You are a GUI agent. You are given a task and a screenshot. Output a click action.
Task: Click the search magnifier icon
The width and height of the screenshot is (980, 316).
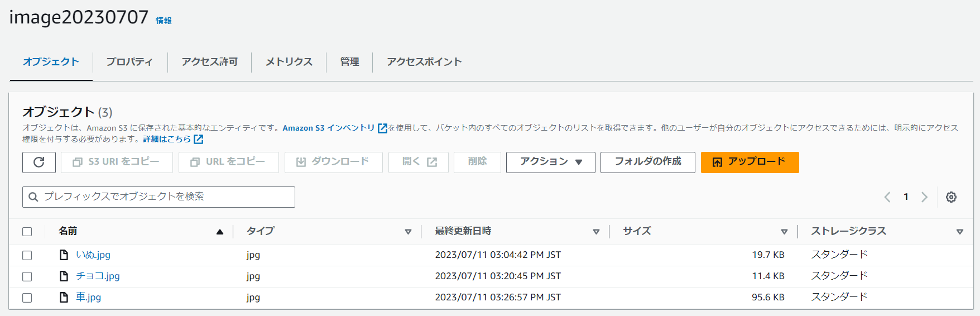(x=33, y=197)
